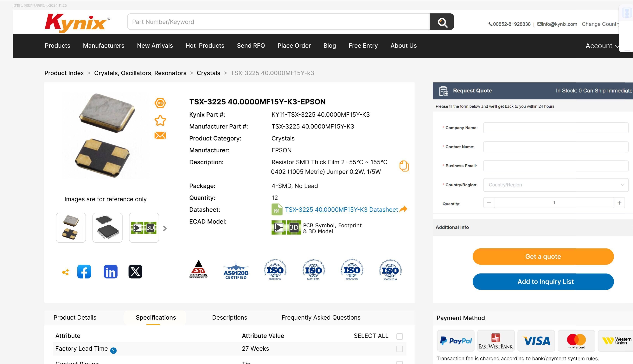This screenshot has height=364, width=633.
Task: Select the East West Bank payment logo
Action: (x=496, y=341)
